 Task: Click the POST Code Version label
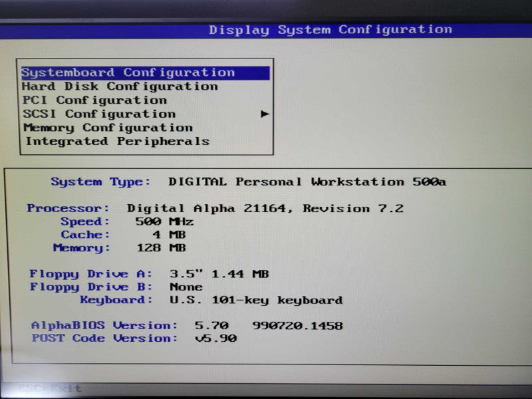pyautogui.click(x=105, y=338)
